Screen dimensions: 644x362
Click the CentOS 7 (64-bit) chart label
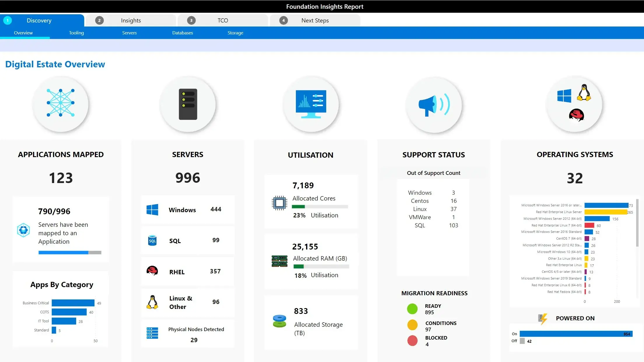point(569,238)
